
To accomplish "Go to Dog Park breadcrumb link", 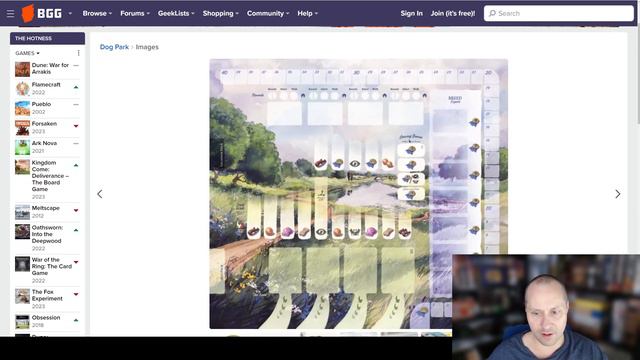I will [114, 47].
